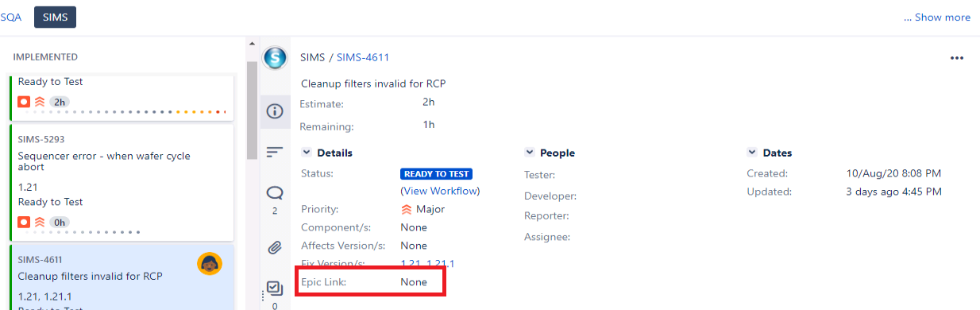
Task: Click the bug type icon on 2h card
Action: point(24,102)
